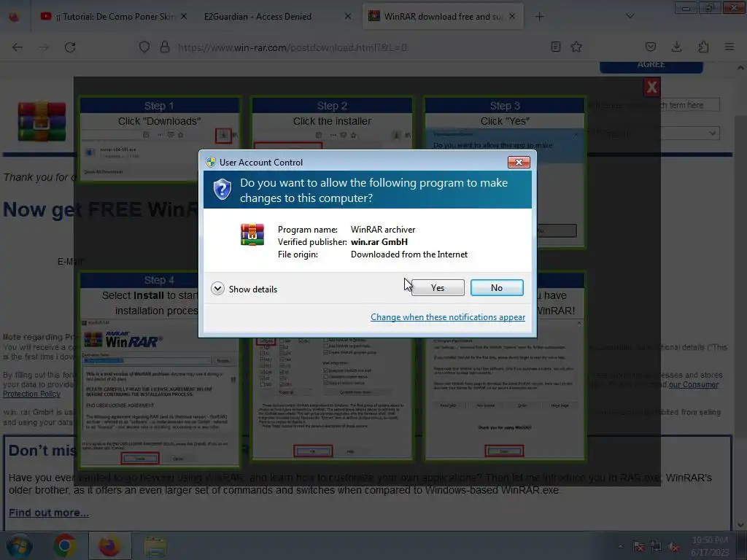Click the Step 1 Downloads thumbnail
The image size is (747, 560).
tap(159, 139)
